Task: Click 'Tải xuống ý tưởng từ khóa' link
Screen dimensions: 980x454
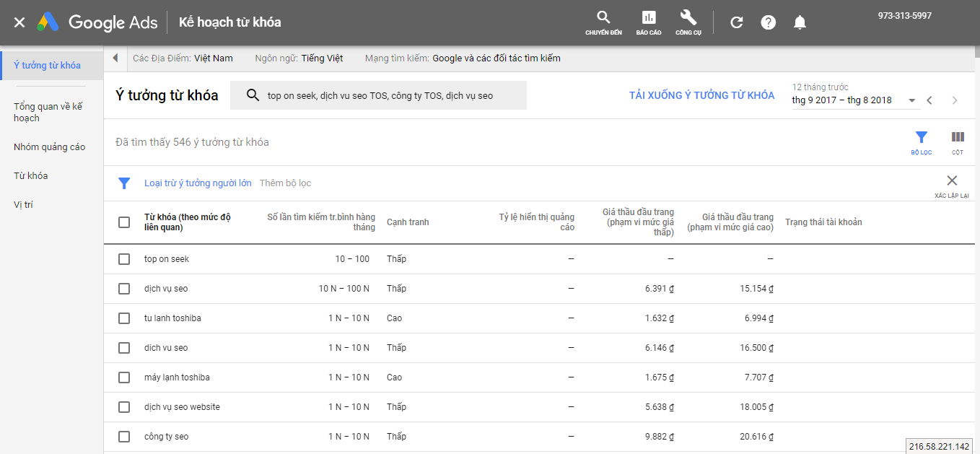Action: coord(701,95)
